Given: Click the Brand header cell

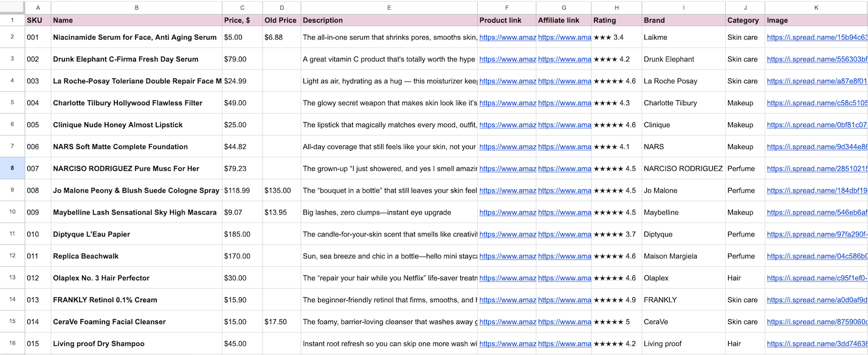Looking at the screenshot, I should [x=683, y=20].
